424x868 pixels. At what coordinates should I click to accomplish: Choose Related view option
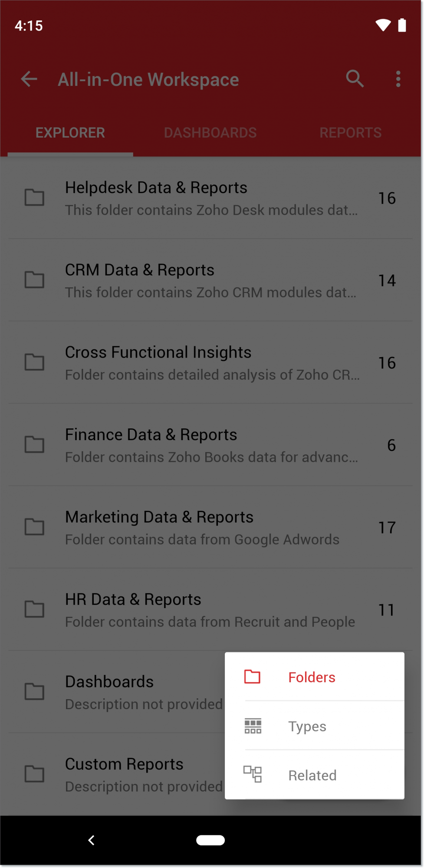click(x=312, y=776)
